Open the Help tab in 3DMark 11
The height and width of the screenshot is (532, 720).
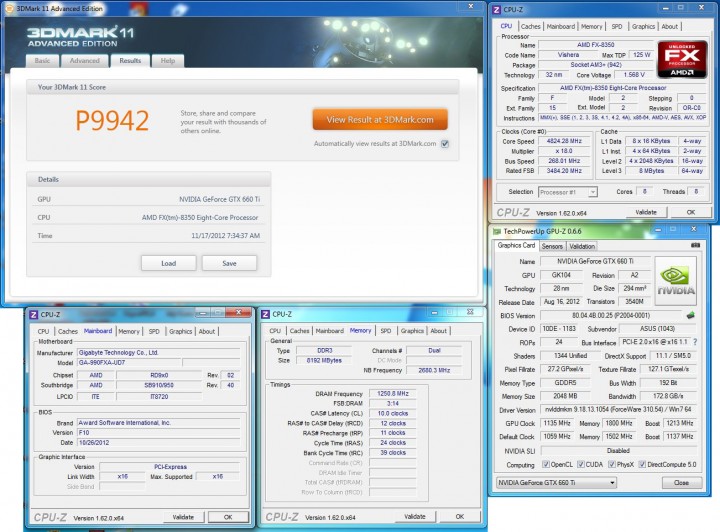168,61
